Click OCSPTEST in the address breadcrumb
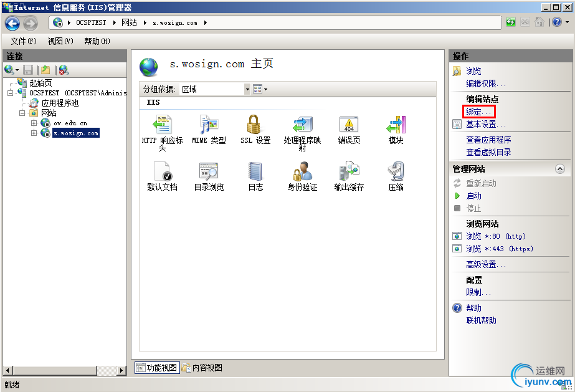 tap(91, 22)
